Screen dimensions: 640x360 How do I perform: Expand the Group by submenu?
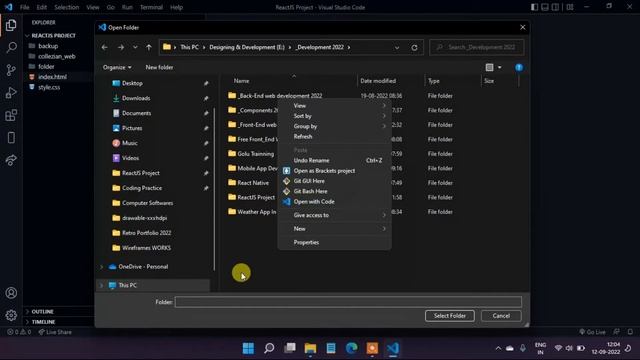click(334, 126)
